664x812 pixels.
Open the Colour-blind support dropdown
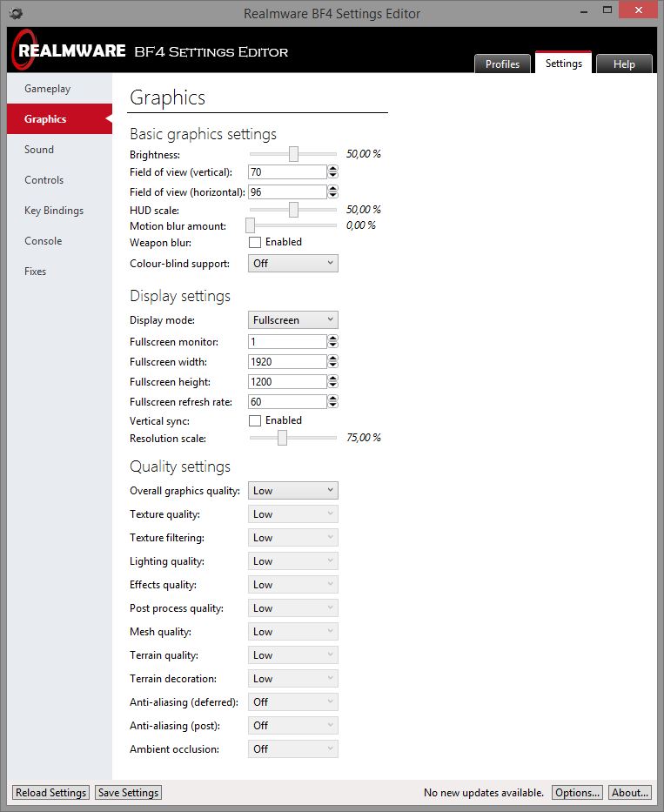293,264
